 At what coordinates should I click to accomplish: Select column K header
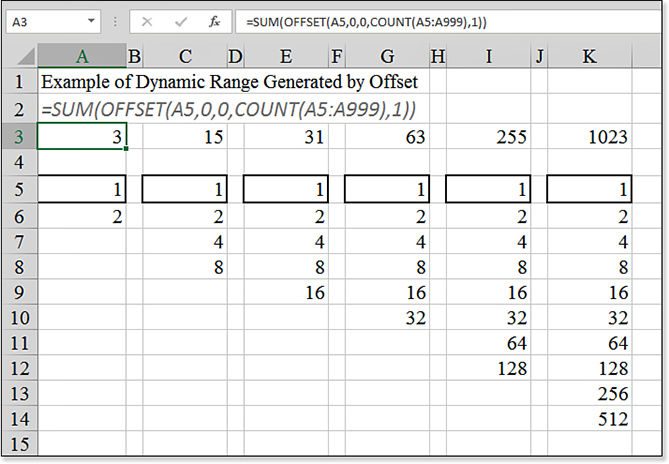click(590, 56)
